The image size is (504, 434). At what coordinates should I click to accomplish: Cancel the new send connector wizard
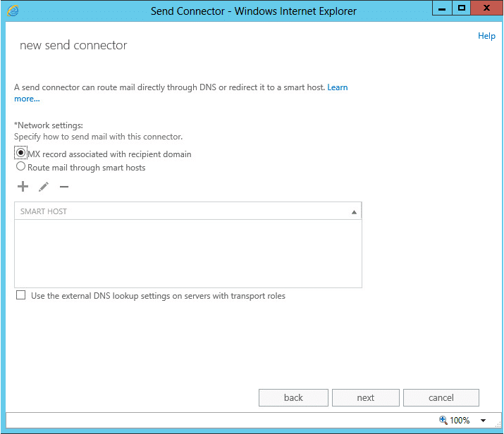click(x=441, y=397)
